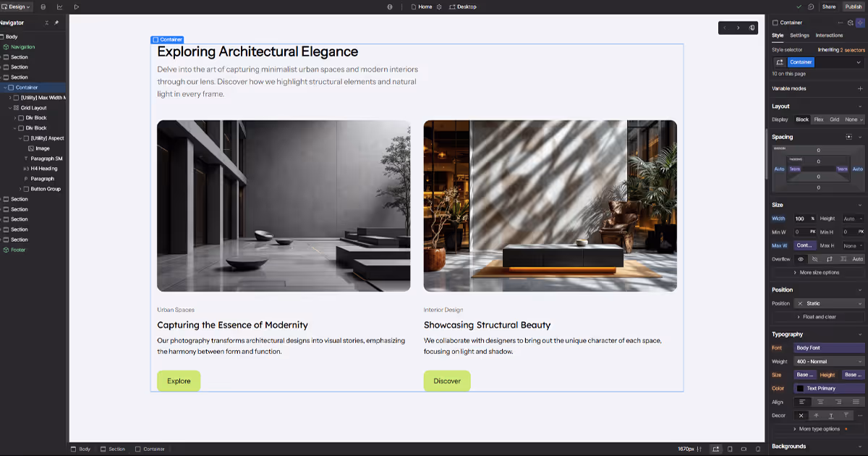Select the Image element in Navigator
This screenshot has height=456, width=868.
click(42, 148)
